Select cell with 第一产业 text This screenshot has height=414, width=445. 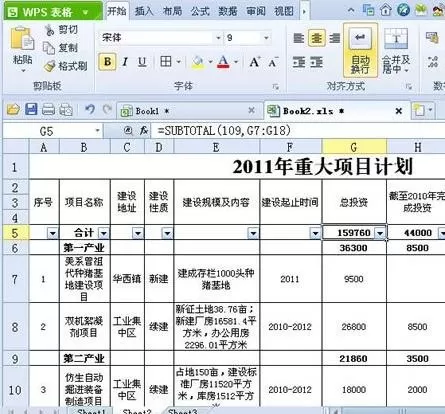[85, 248]
